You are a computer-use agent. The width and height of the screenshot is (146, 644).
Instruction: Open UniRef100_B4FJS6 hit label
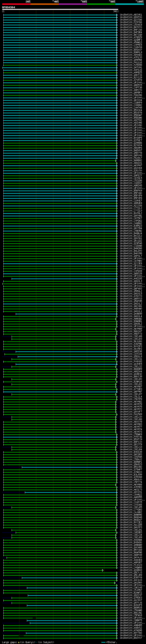point(131,30)
